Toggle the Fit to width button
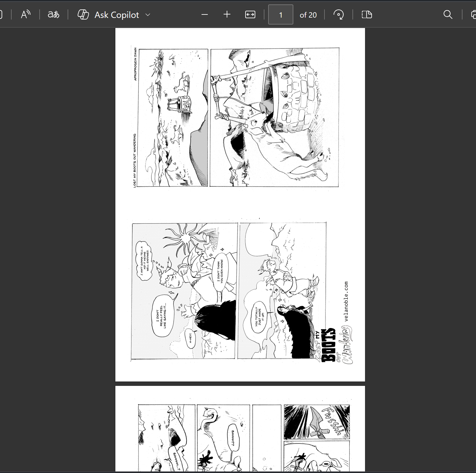Viewport: 476px width, 473px height. [x=250, y=14]
